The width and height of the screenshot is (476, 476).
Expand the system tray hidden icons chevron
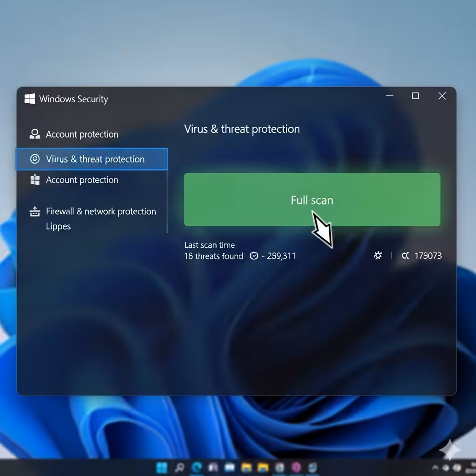pos(435,468)
